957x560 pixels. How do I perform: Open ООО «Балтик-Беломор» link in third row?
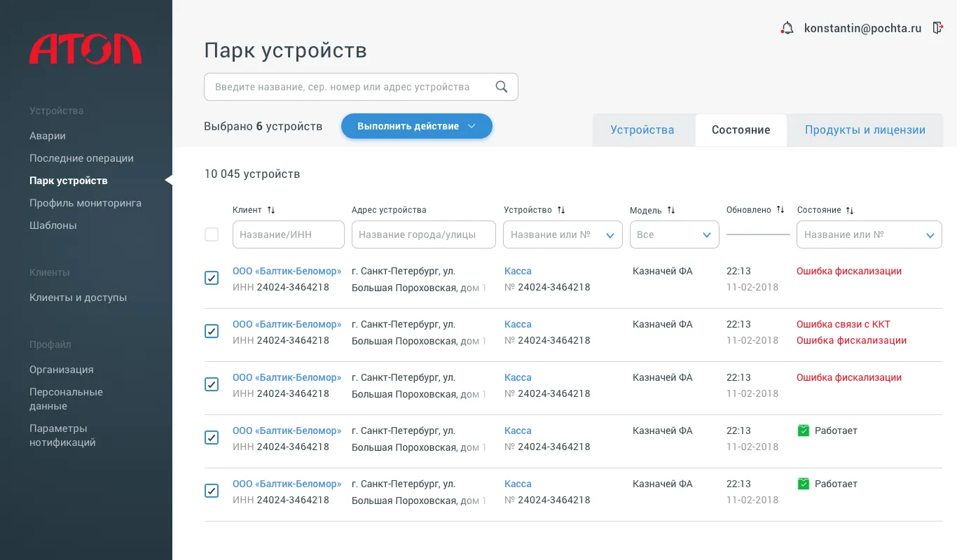287,377
